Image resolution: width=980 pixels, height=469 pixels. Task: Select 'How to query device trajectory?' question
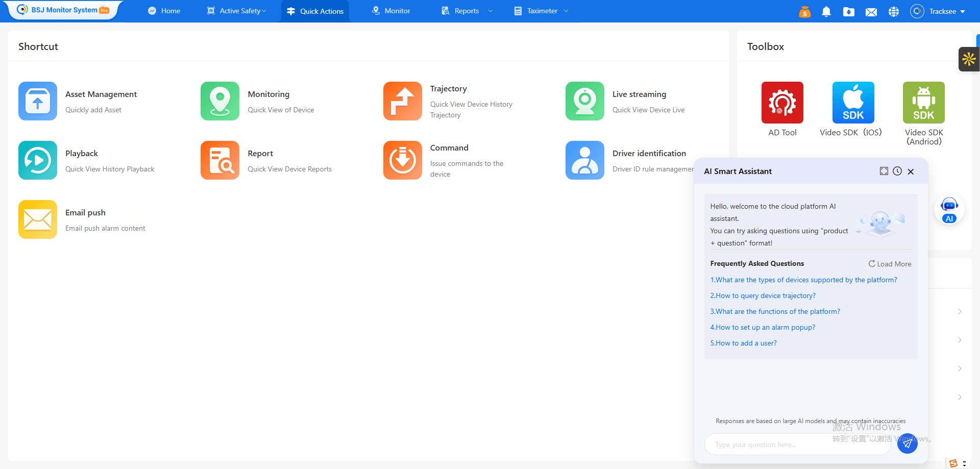(763, 295)
